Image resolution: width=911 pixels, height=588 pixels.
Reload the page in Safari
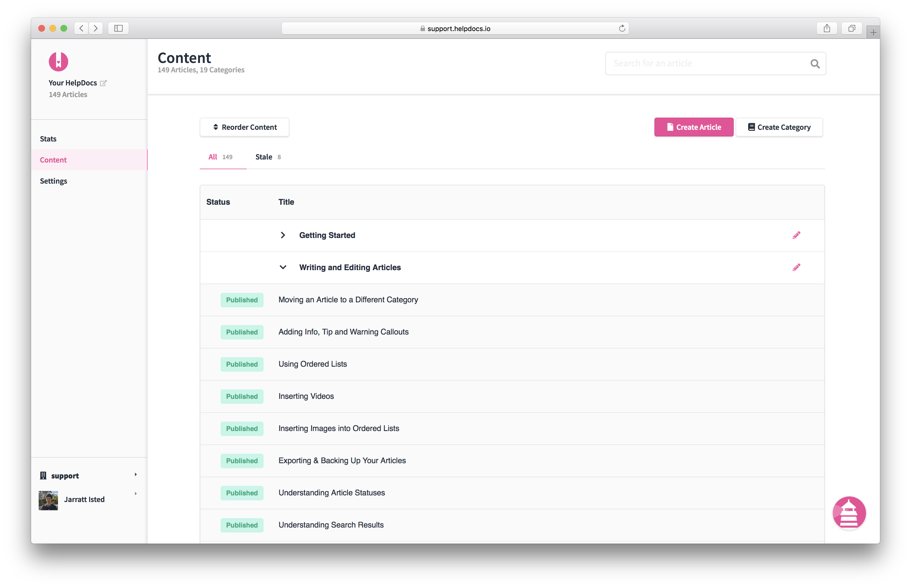[622, 28]
